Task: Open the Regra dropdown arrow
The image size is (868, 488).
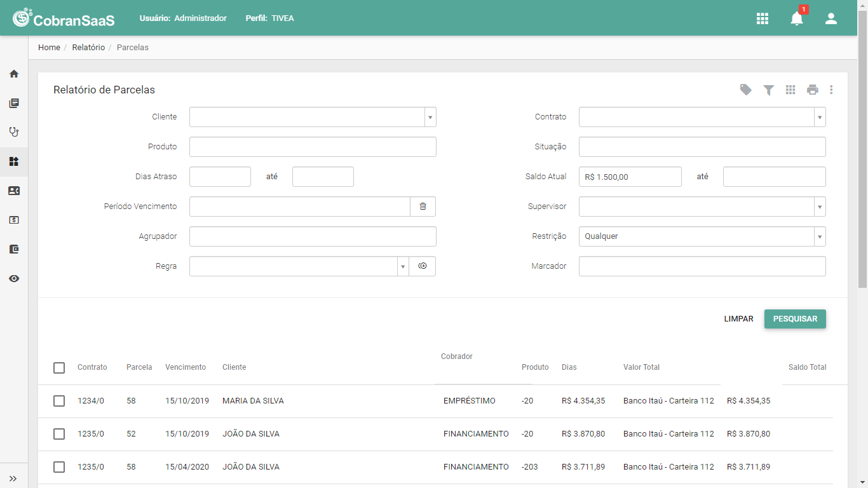Action: click(403, 266)
